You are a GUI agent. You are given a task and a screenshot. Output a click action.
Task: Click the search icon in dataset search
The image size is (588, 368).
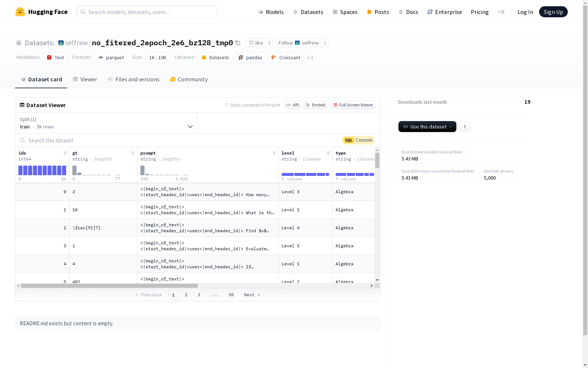pos(23,140)
